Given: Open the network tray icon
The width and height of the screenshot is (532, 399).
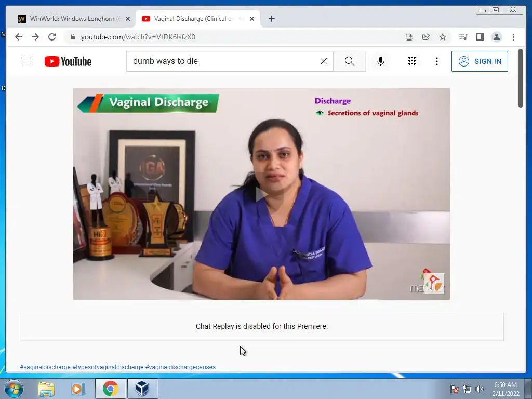Looking at the screenshot, I should (467, 389).
